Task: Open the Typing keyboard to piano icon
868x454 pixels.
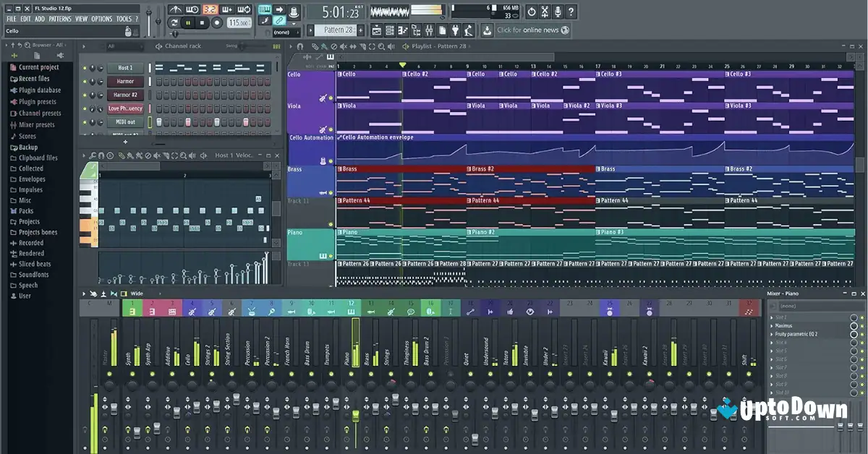Action: click(265, 9)
